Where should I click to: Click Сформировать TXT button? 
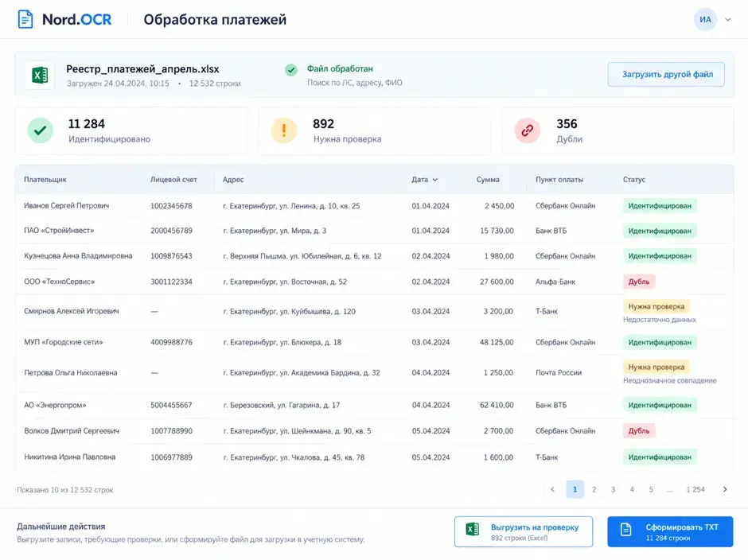point(670,532)
